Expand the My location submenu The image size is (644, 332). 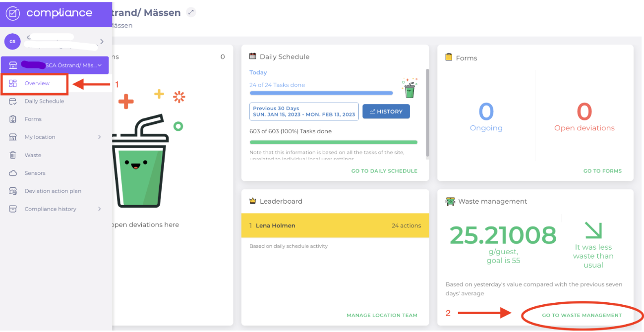click(99, 137)
